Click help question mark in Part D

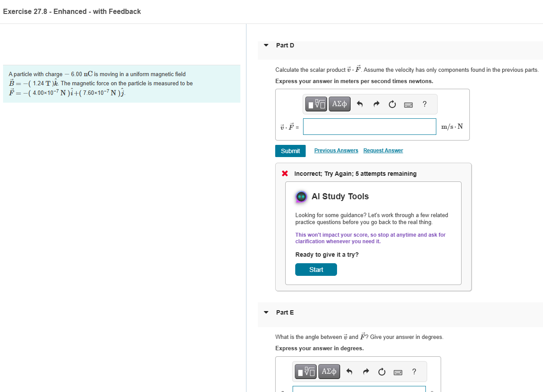tap(425, 104)
